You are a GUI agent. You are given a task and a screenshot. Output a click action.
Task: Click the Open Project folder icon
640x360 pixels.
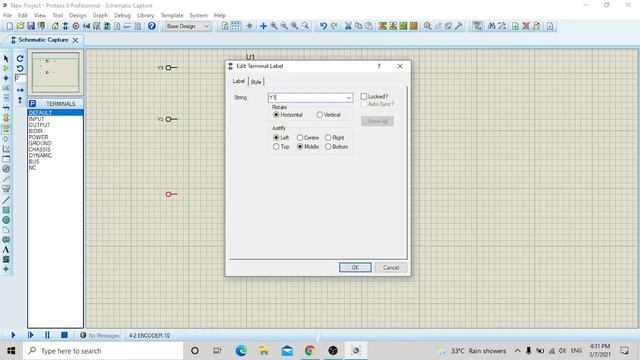[x=20, y=26]
